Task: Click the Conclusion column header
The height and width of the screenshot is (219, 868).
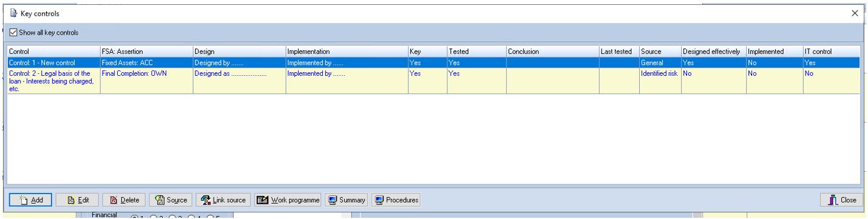Action: 552,52
